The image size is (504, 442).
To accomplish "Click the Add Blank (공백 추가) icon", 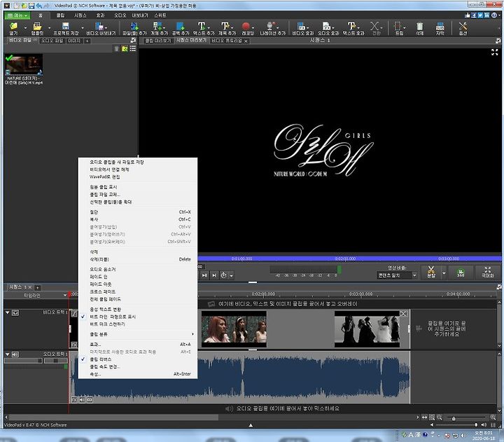I will pyautogui.click(x=181, y=26).
